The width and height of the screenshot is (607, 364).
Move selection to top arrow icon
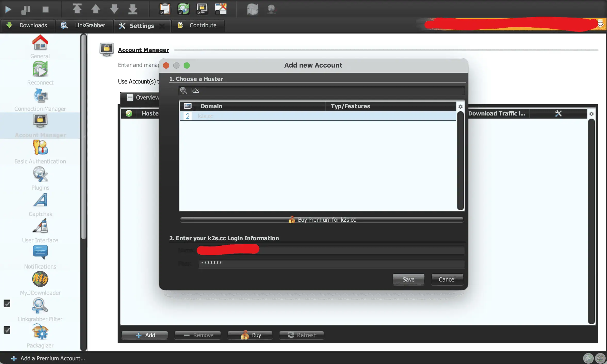(x=77, y=9)
